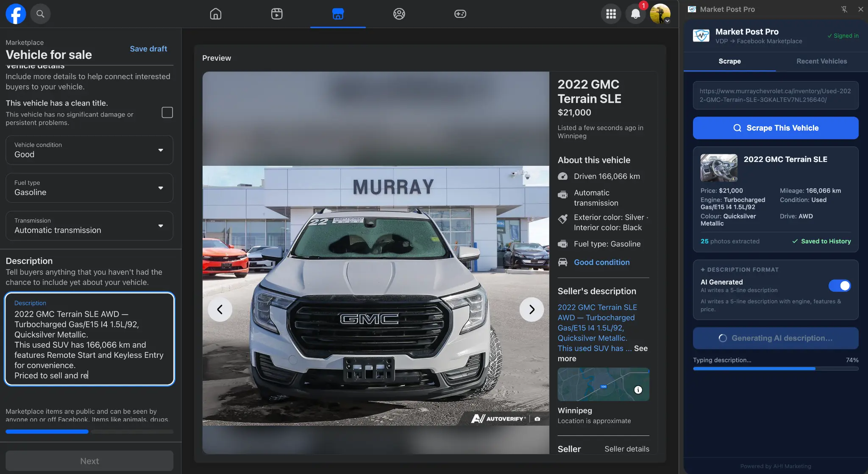The image size is (868, 474).
Task: Switch to the Recent Vehicles tab
Action: pos(821,61)
